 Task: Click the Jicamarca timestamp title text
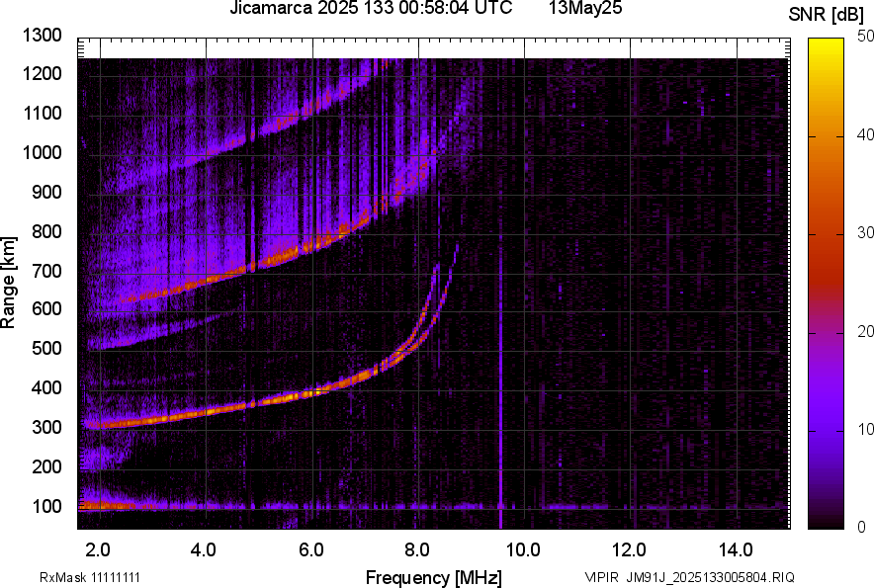(371, 9)
